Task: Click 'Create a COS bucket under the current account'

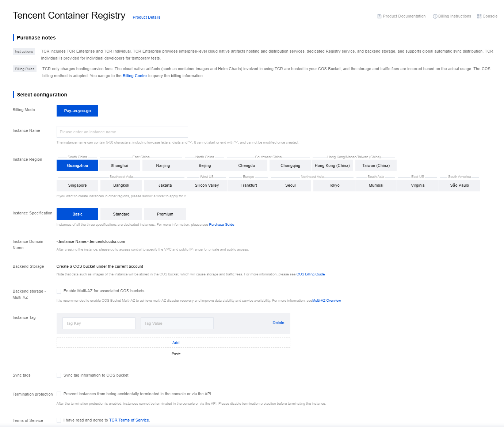Action: (x=100, y=267)
